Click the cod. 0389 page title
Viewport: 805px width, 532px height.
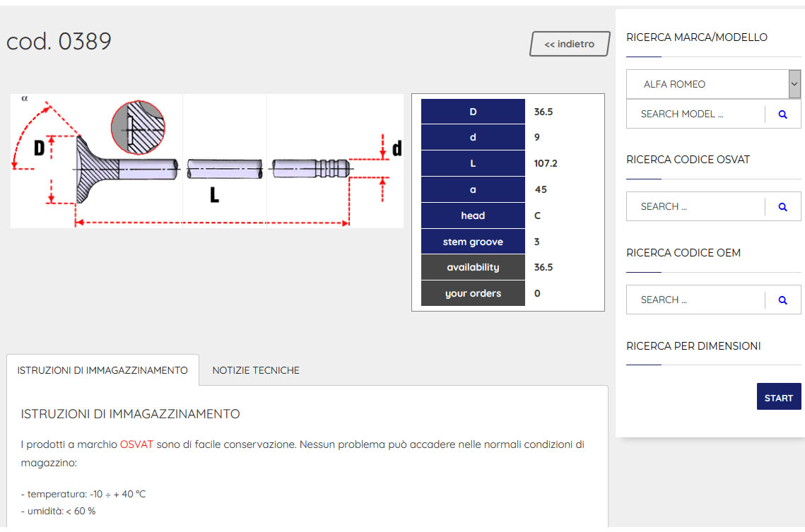click(59, 42)
